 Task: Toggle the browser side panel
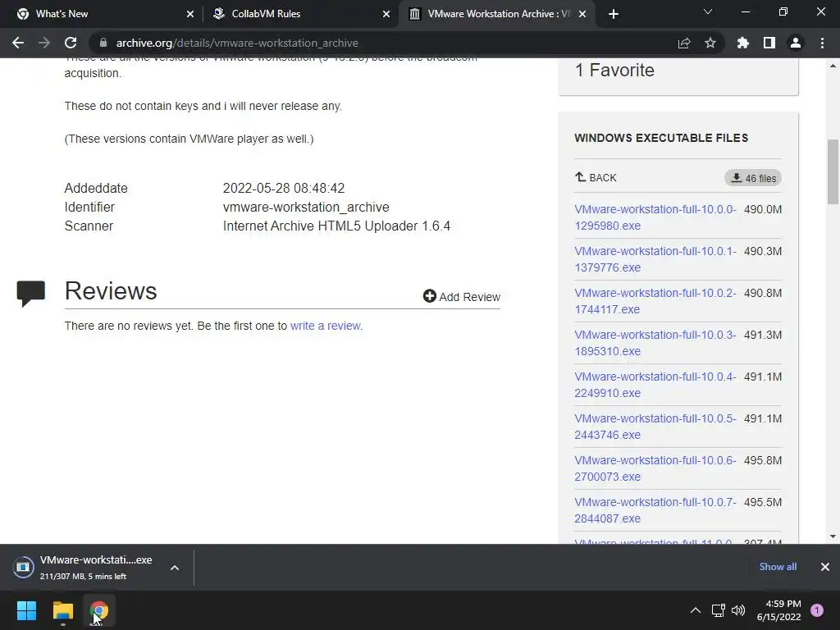pos(769,43)
